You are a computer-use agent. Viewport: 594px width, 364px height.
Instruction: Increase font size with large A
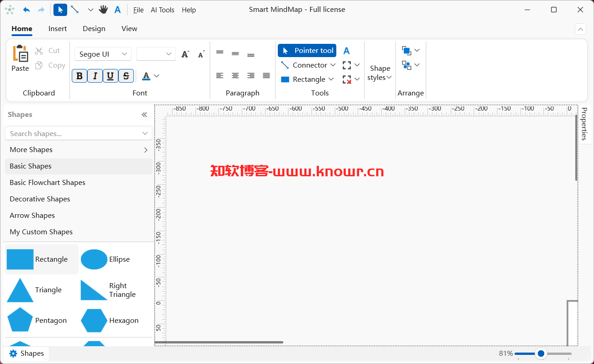[x=185, y=54]
